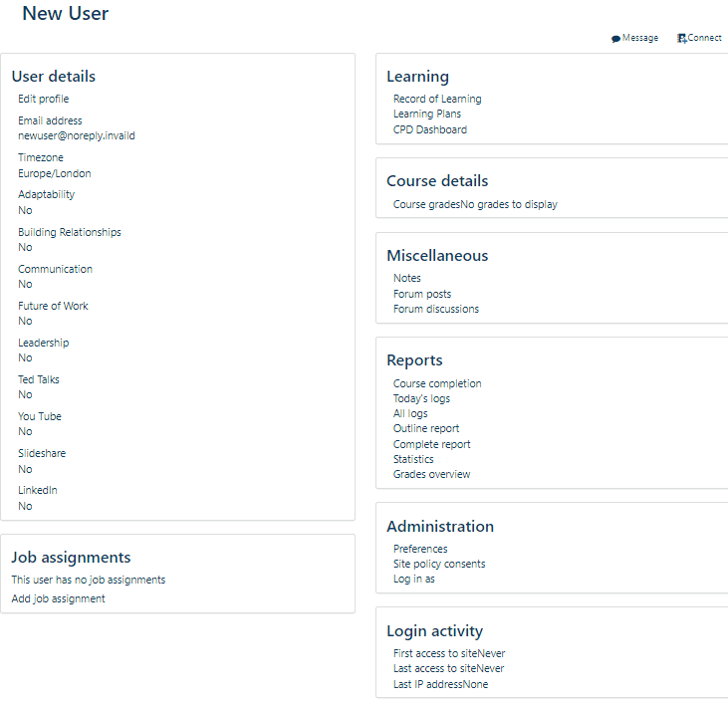Image resolution: width=728 pixels, height=704 pixels.
Task: Open Record of Learning
Action: (x=437, y=99)
